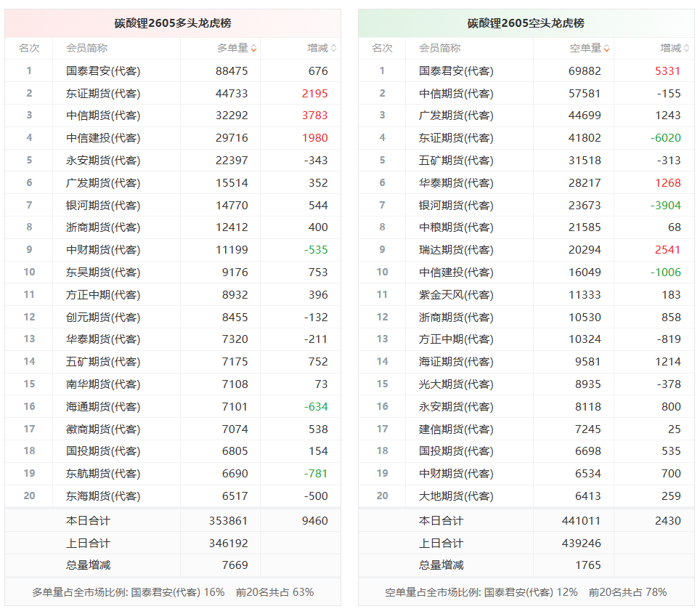
Task: Click green change value -1006
Action: pyautogui.click(x=666, y=272)
